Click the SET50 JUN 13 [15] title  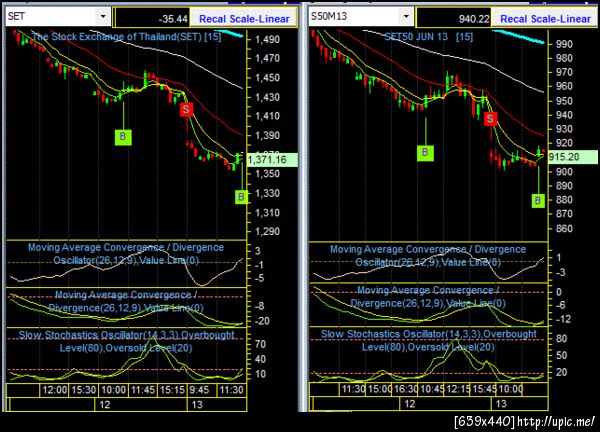pyautogui.click(x=429, y=37)
